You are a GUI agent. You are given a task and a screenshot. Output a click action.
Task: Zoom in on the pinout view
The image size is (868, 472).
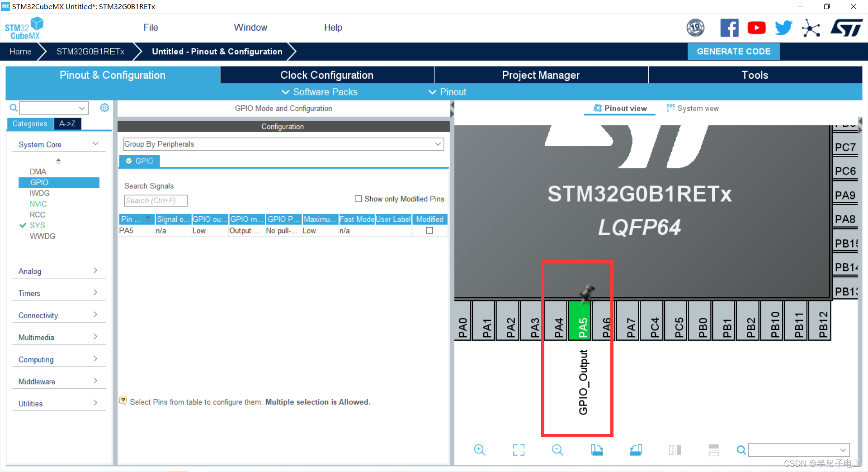479,450
